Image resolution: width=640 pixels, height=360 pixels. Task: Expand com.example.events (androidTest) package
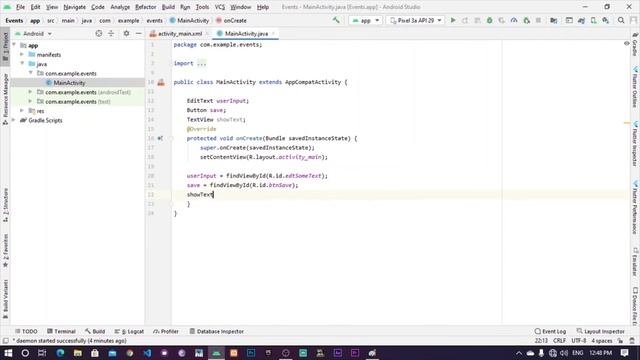point(30,92)
